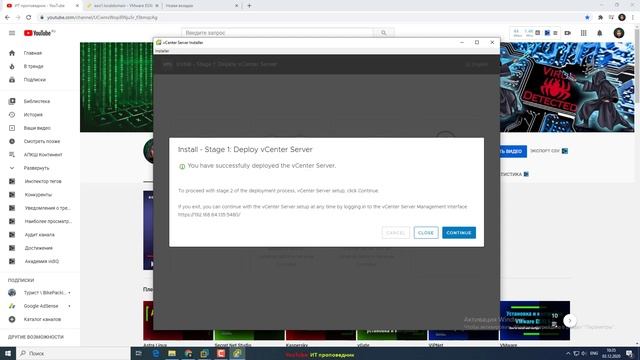Open the Installer menu in vCenter window
The image size is (640, 360).
point(162,51)
